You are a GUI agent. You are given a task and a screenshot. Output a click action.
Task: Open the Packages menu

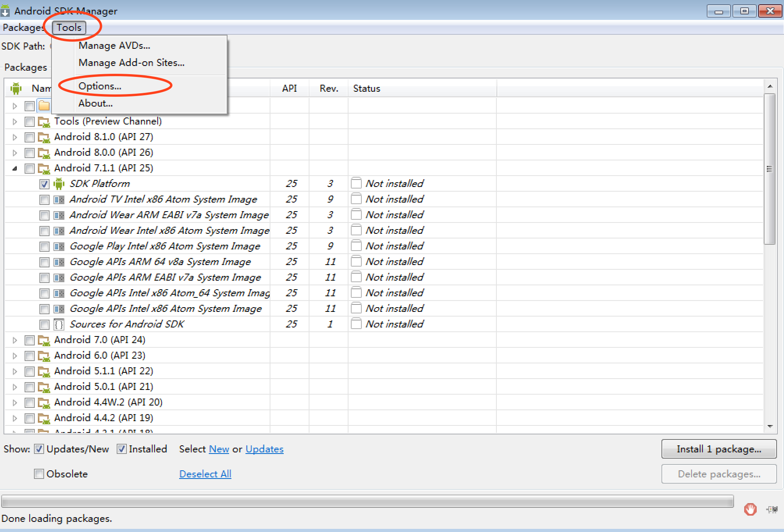pyautogui.click(x=23, y=28)
